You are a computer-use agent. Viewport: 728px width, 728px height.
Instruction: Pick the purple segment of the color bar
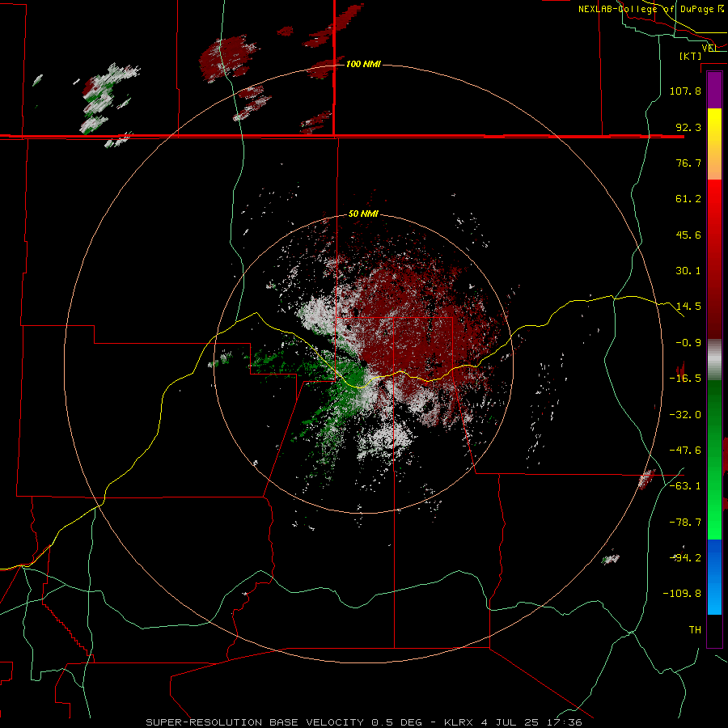click(714, 91)
